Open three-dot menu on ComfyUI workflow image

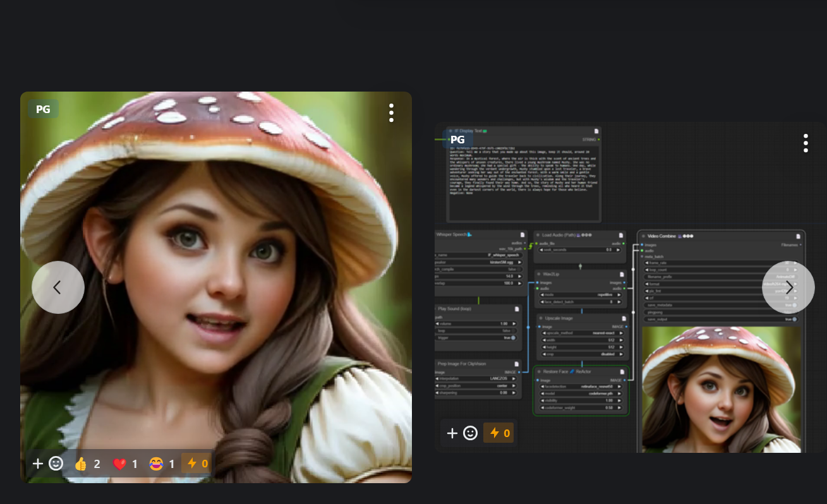[806, 143]
